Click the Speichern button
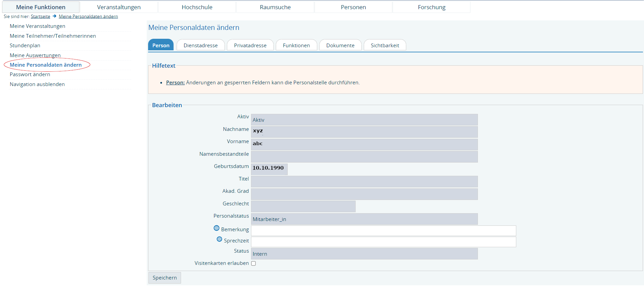 coord(165,278)
